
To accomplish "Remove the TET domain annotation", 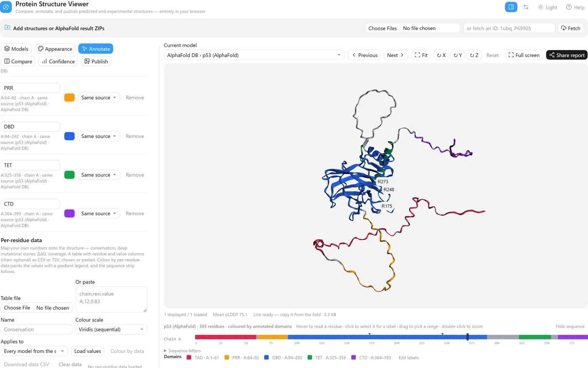I will (135, 175).
